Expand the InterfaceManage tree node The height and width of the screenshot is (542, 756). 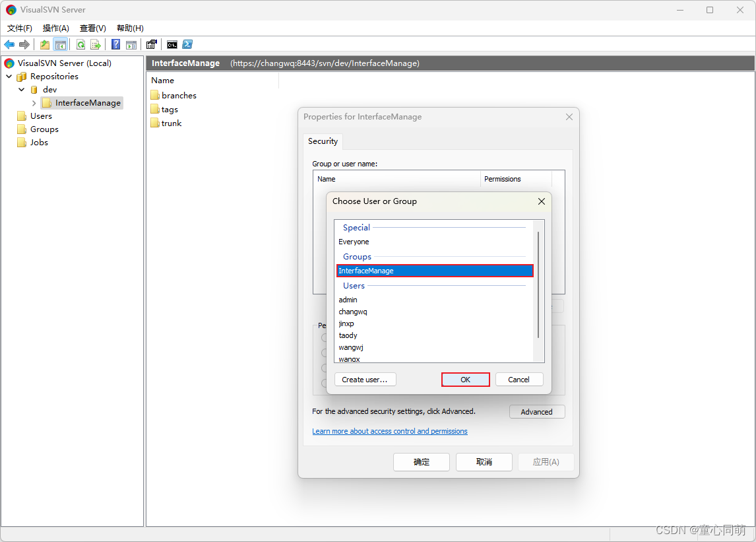(34, 103)
